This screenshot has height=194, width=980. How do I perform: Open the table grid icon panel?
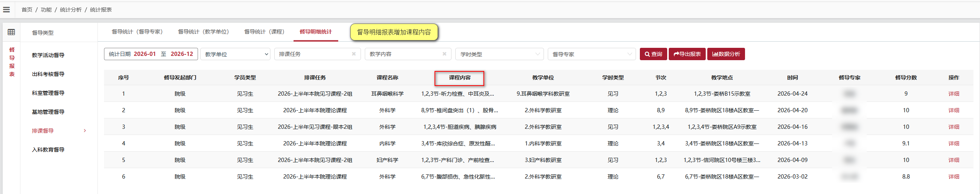pos(12,32)
